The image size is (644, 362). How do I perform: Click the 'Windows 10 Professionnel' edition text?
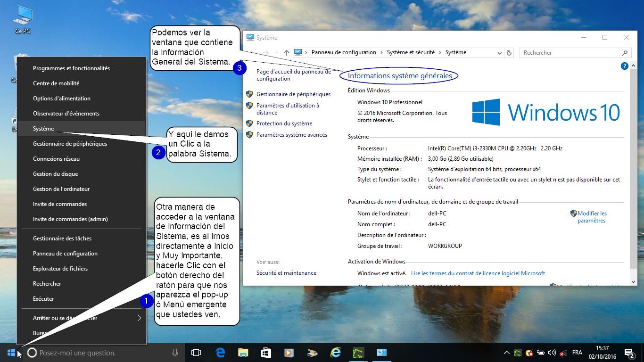click(x=390, y=102)
